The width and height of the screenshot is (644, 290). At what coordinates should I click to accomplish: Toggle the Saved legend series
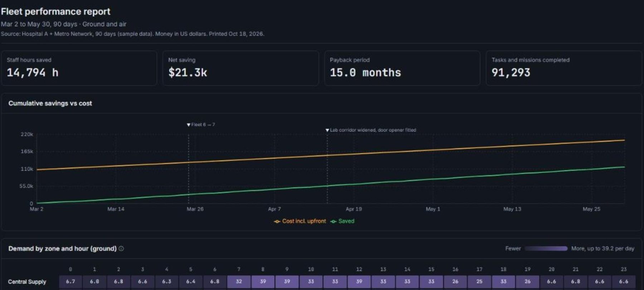click(342, 221)
